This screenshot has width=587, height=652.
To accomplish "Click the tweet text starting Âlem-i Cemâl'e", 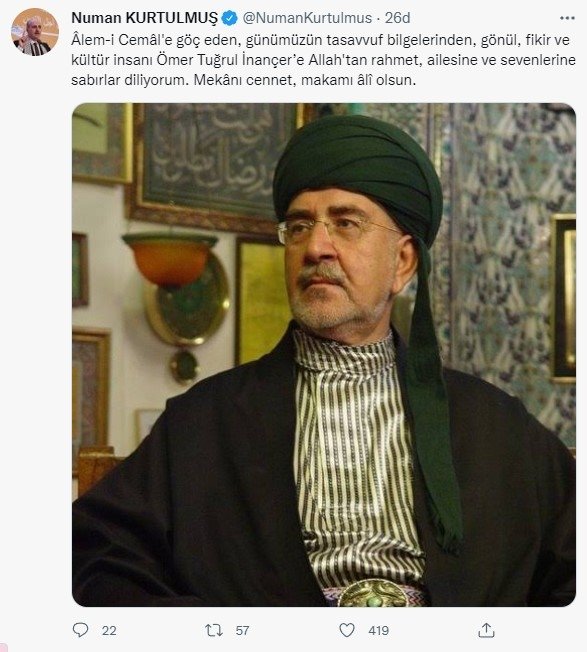I will tap(323, 59).
